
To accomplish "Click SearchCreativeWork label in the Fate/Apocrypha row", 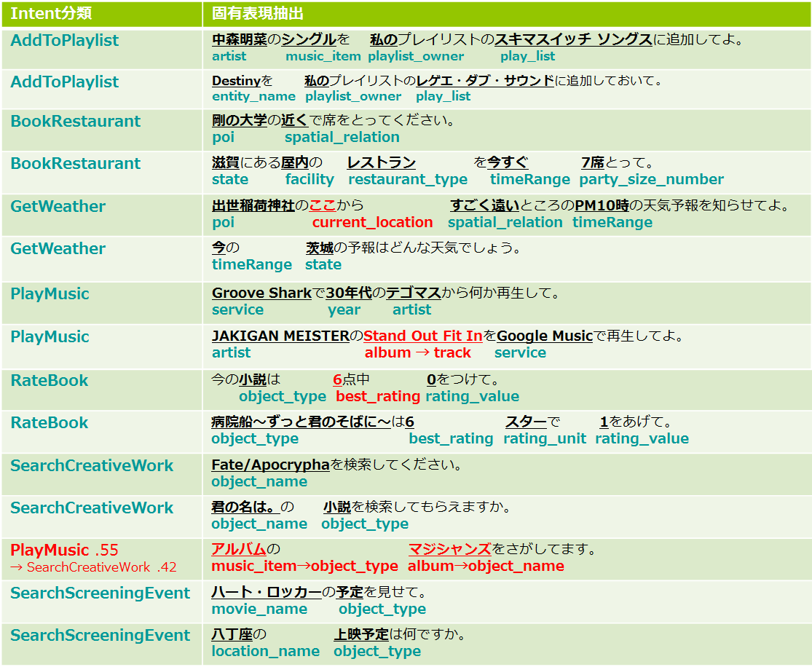I will pyautogui.click(x=92, y=465).
